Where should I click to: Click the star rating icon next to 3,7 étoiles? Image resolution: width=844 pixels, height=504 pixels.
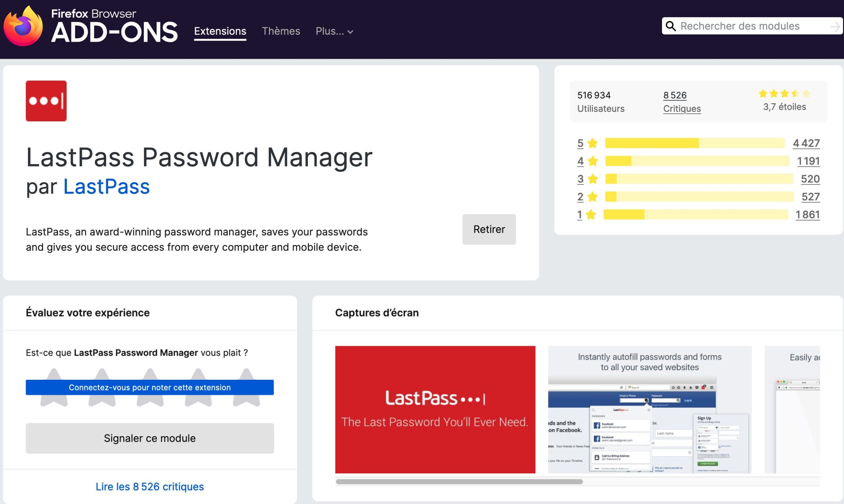click(x=785, y=93)
